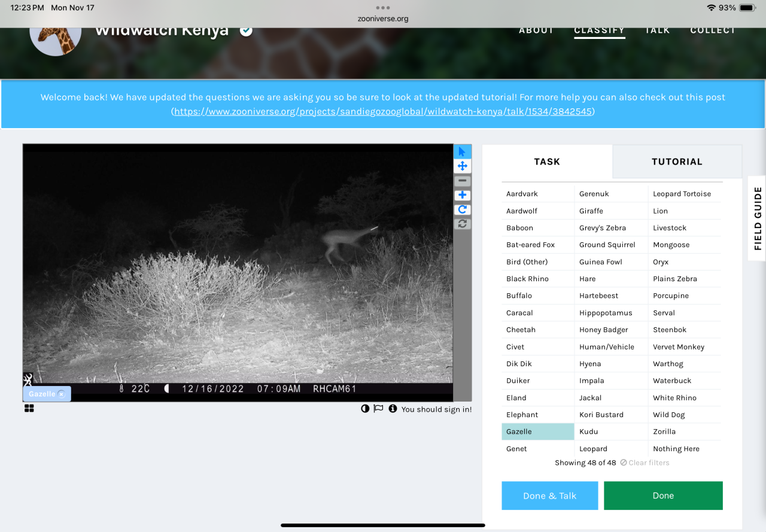Toggle inverted image contrast
This screenshot has width=766, height=532.
click(365, 409)
